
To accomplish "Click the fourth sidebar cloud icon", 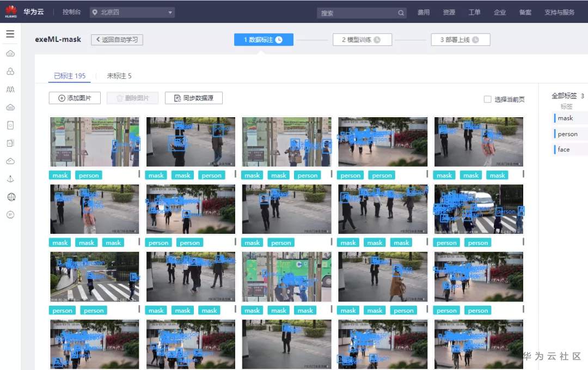I will coord(10,107).
